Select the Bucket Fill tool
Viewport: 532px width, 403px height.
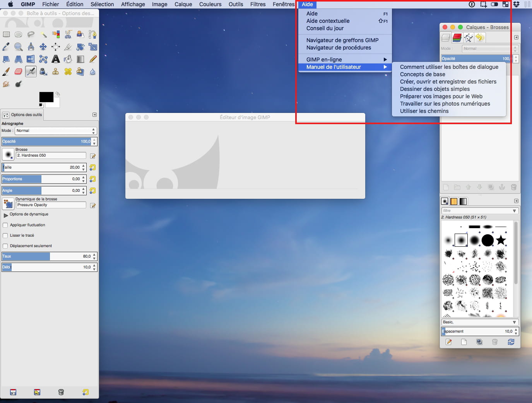pyautogui.click(x=68, y=59)
